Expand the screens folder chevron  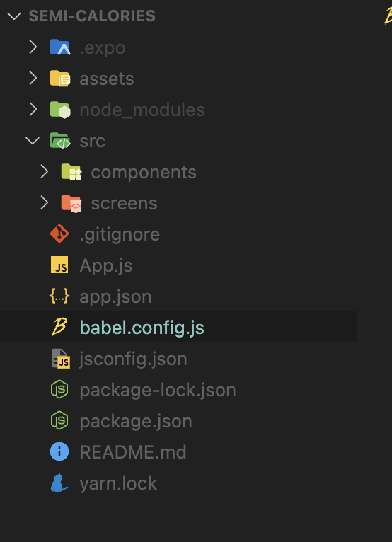pos(45,202)
